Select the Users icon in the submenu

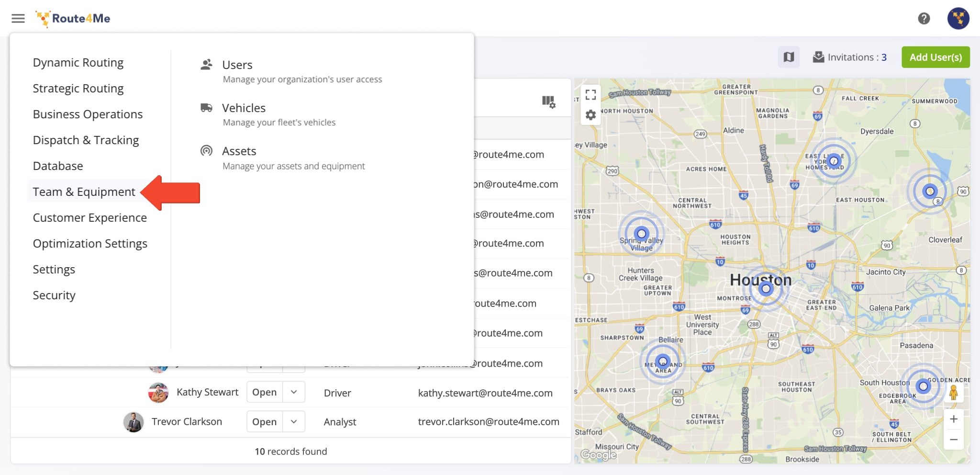[x=207, y=64]
